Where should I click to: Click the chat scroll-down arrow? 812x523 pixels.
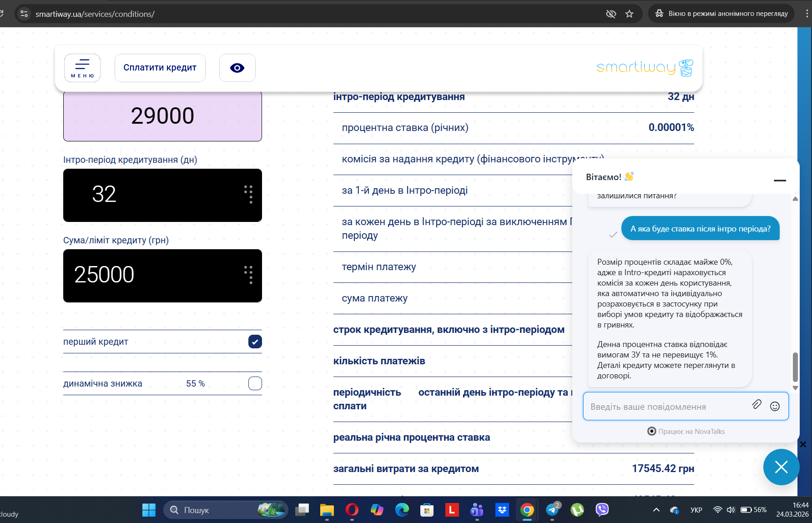tap(795, 388)
